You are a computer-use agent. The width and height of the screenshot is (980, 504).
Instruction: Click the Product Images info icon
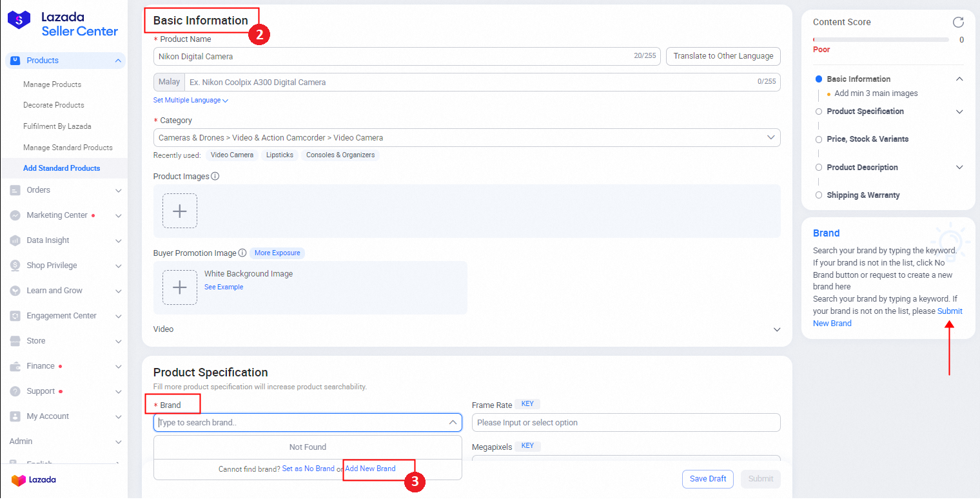coord(215,176)
